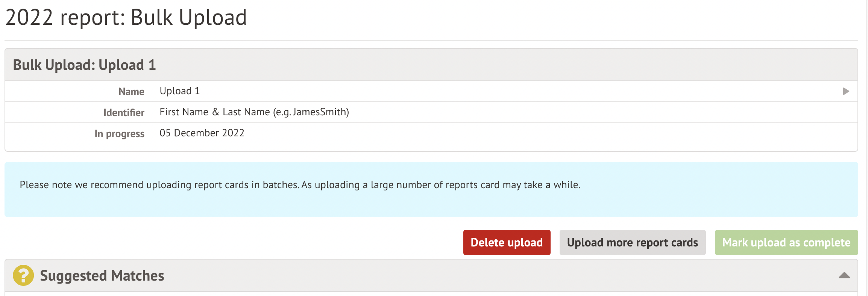Collapse the Suggested Matches section
This screenshot has width=868, height=296.
click(x=844, y=275)
